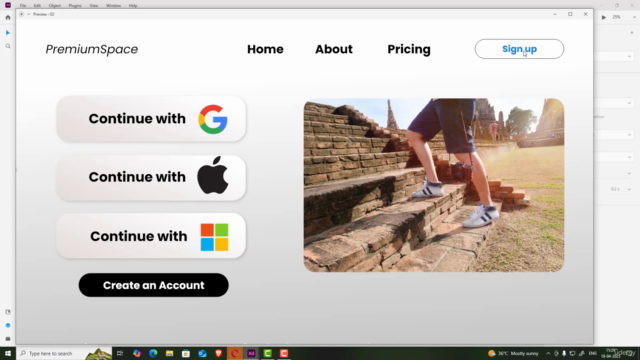Open the Plugins menu
This screenshot has width=640, height=360.
75,6
